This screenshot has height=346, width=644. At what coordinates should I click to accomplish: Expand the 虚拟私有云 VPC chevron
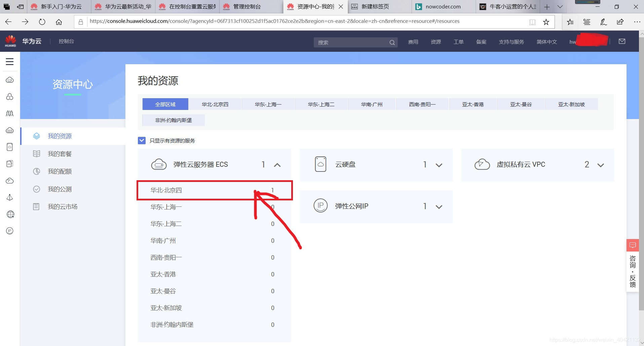[601, 165]
